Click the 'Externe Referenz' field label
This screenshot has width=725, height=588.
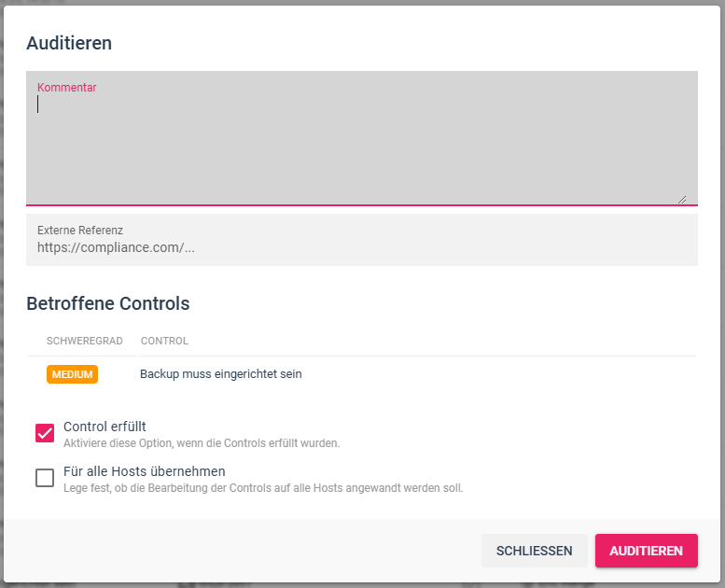coord(80,230)
